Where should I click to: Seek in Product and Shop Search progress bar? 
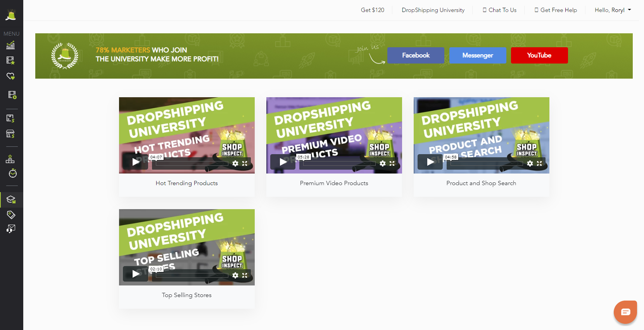pos(487,163)
